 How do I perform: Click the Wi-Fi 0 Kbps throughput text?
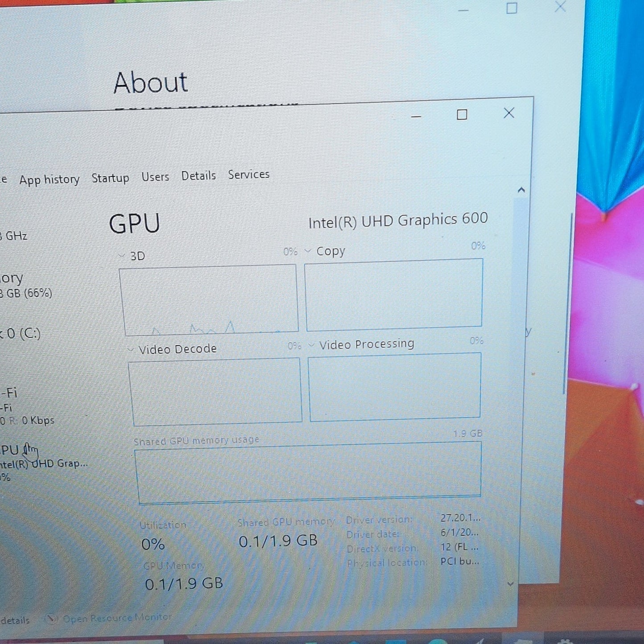point(27,420)
